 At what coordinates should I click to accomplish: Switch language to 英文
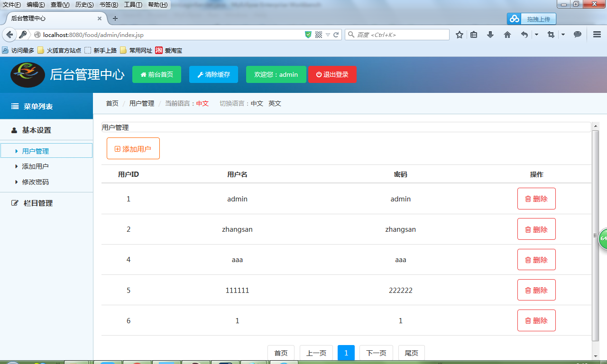(275, 103)
